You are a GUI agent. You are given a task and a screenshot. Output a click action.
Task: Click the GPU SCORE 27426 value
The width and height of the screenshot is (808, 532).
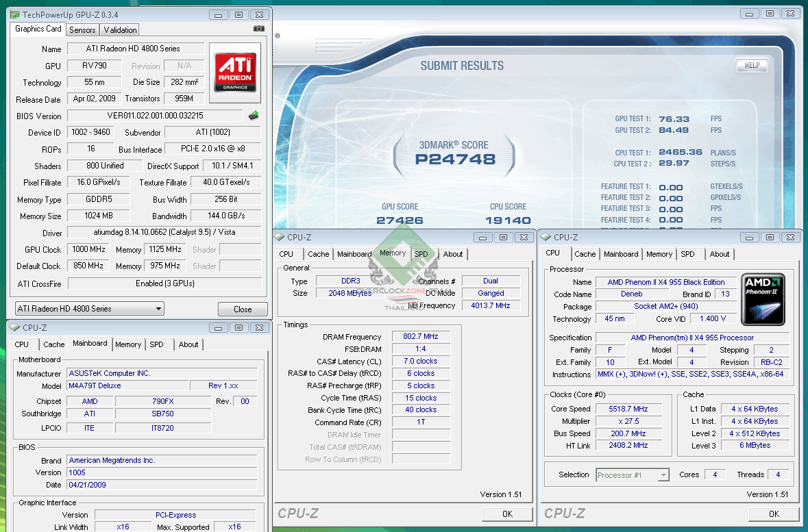click(400, 220)
